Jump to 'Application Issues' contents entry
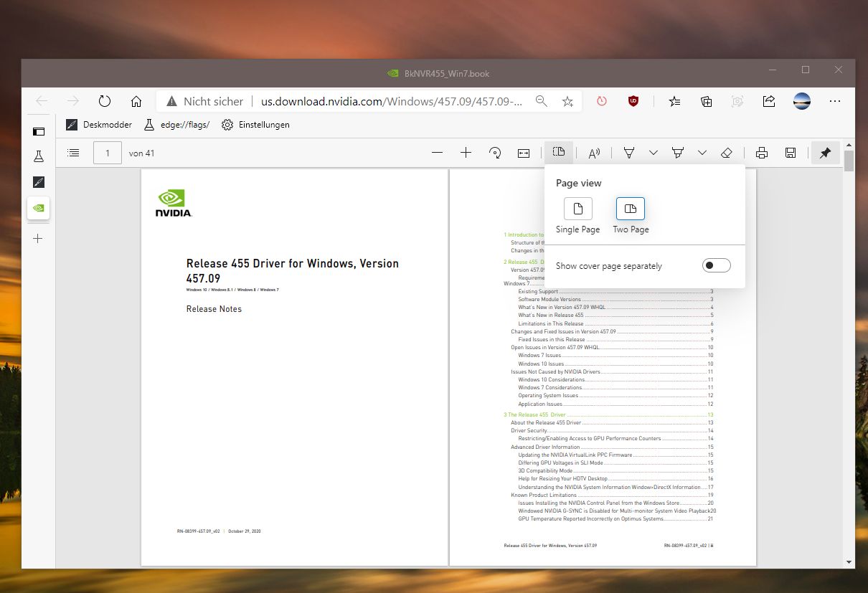Viewport: 868px width, 593px height. coord(615,404)
